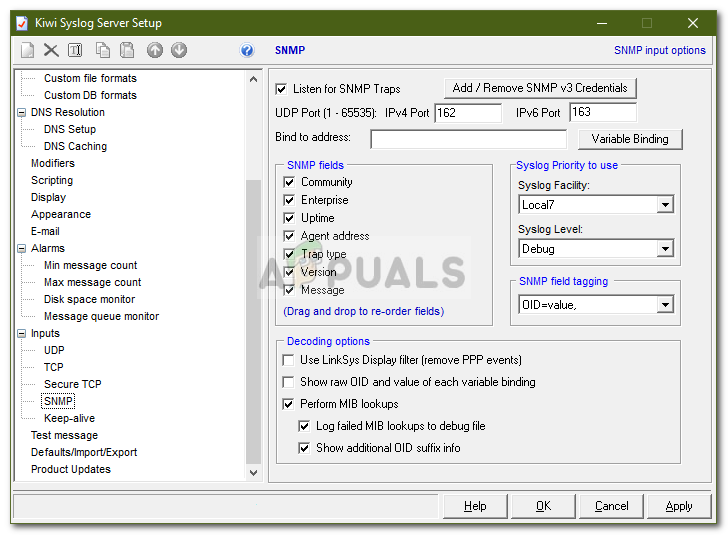Open the Product Updates page
Image resolution: width=728 pixels, height=535 pixels.
71,469
